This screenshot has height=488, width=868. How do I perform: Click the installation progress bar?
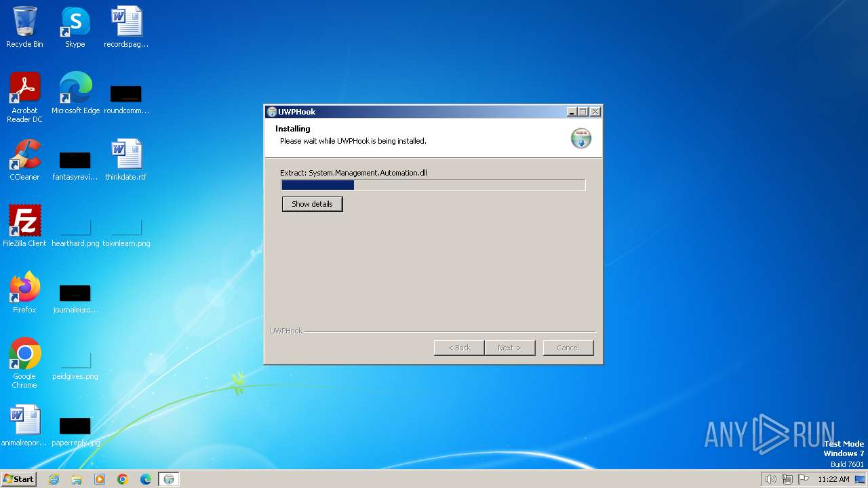[433, 185]
